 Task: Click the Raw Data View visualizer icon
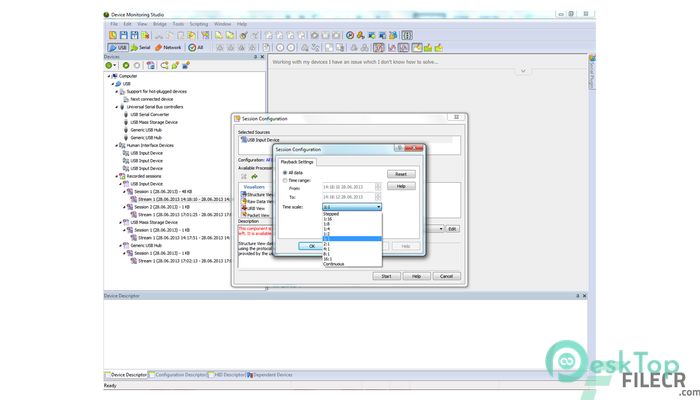click(x=244, y=201)
